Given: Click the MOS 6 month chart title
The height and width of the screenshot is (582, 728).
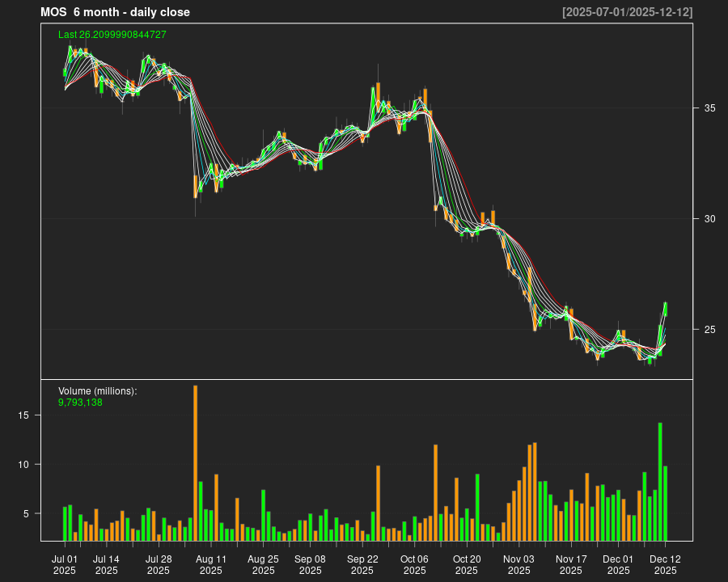Looking at the screenshot, I should (x=115, y=12).
